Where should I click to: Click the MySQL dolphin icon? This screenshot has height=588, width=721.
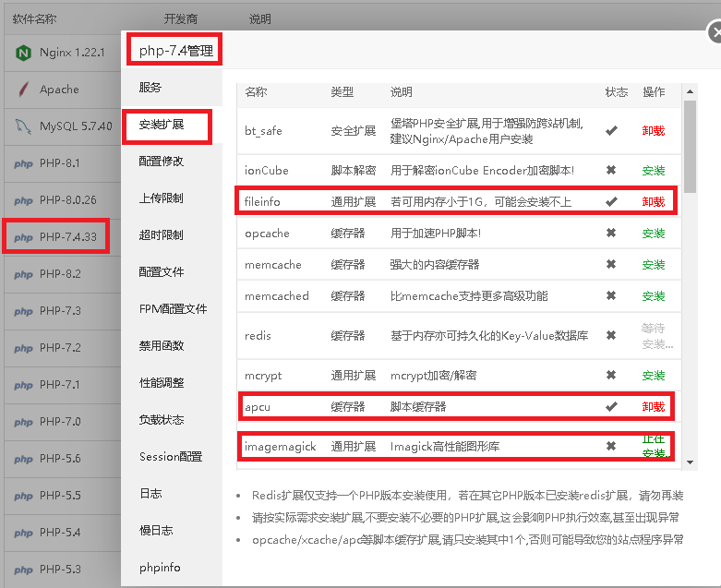click(x=23, y=126)
